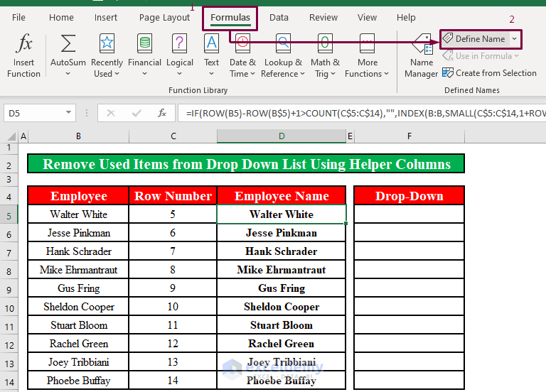Expand the Financial dropdown chevron

click(144, 74)
